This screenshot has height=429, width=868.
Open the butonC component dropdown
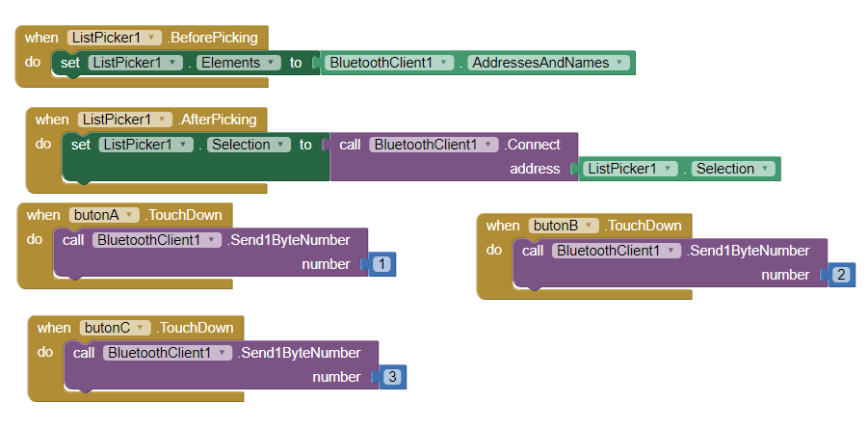[x=116, y=328]
